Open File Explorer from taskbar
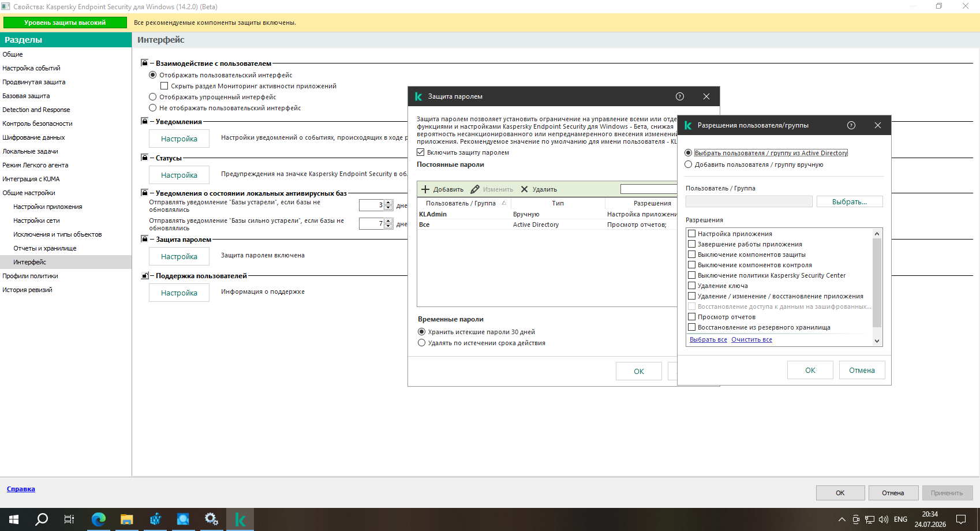 [127, 519]
